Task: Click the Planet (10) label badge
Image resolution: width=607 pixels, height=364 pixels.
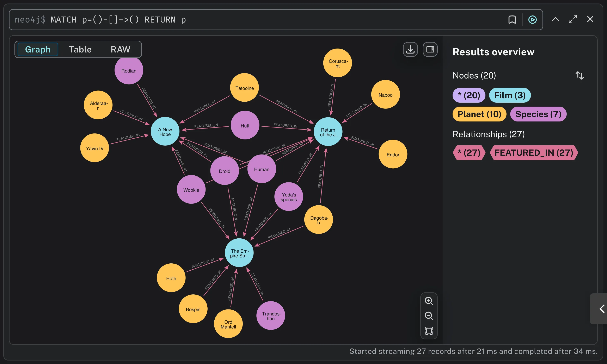Action: 479,114
